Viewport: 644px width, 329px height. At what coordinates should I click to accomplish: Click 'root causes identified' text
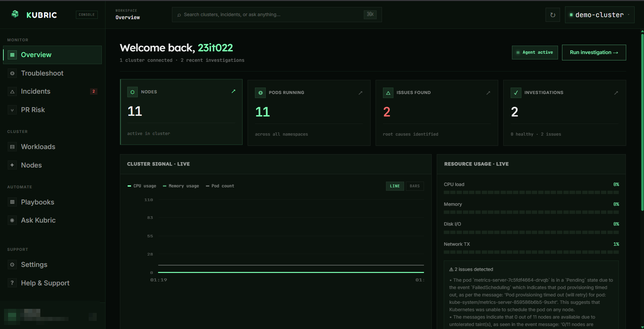[x=411, y=134]
